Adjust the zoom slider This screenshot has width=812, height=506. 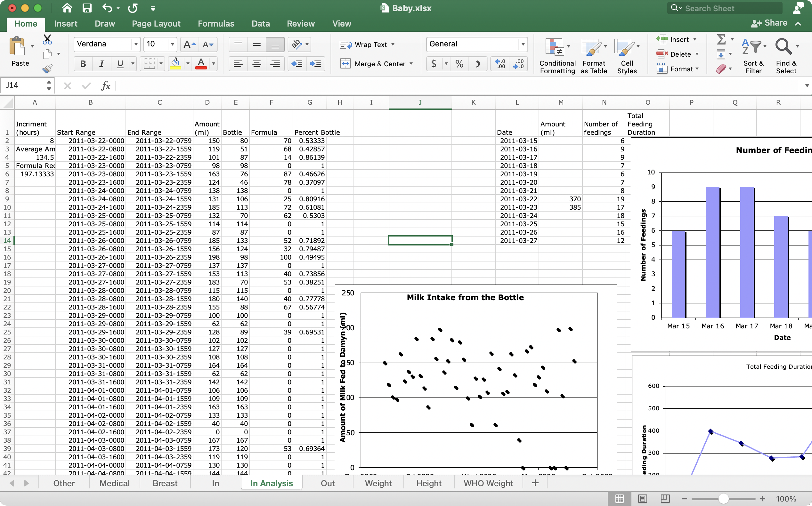(x=723, y=498)
